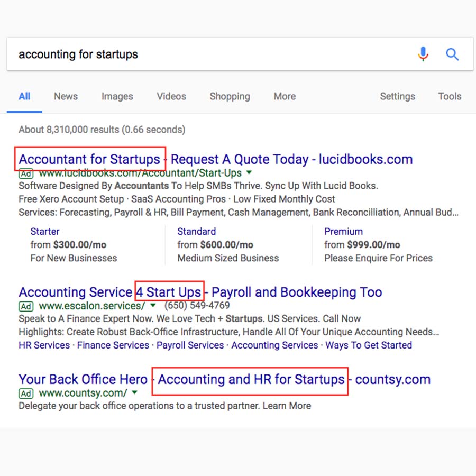Open the Shopping tab

[x=230, y=96]
